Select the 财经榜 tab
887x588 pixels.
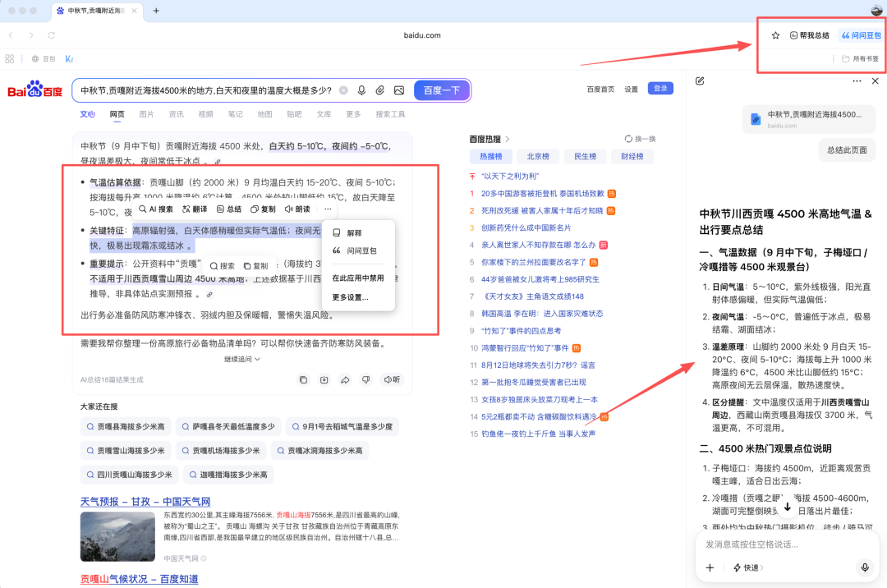coord(632,157)
